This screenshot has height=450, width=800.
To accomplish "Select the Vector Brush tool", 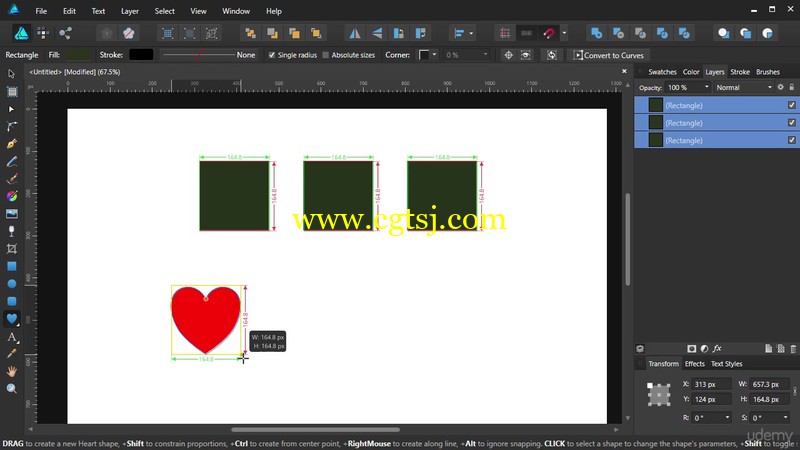I will tap(11, 179).
